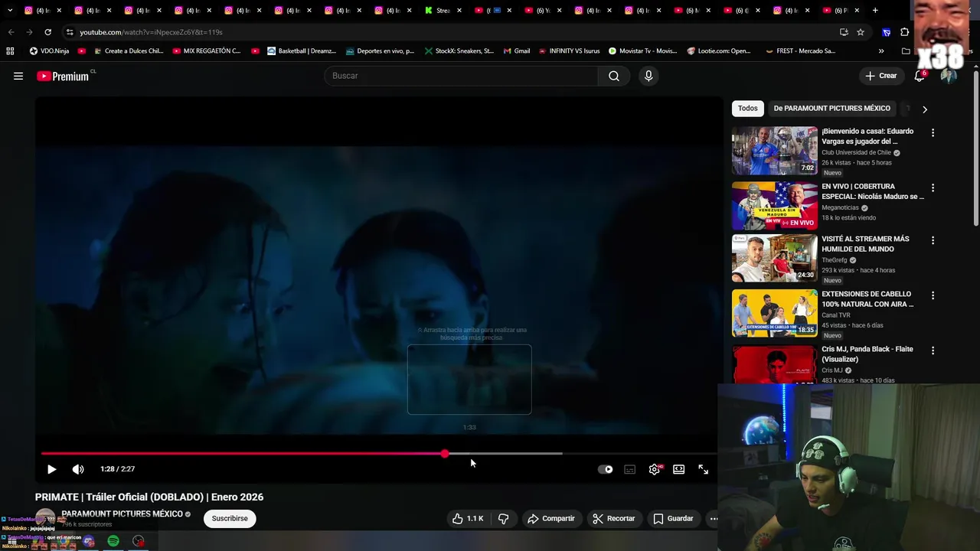Dislike the video with thumbs-down
Image resolution: width=980 pixels, height=551 pixels.
point(503,518)
